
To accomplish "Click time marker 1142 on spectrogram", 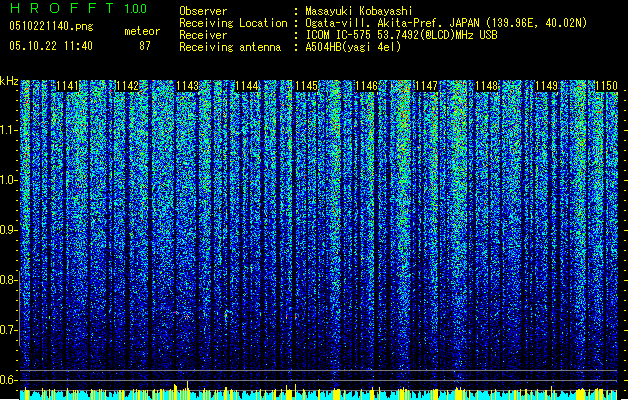I will [x=127, y=86].
